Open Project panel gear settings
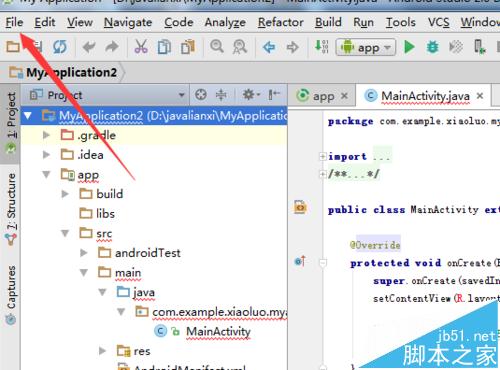The height and width of the screenshot is (370, 500). point(251,95)
